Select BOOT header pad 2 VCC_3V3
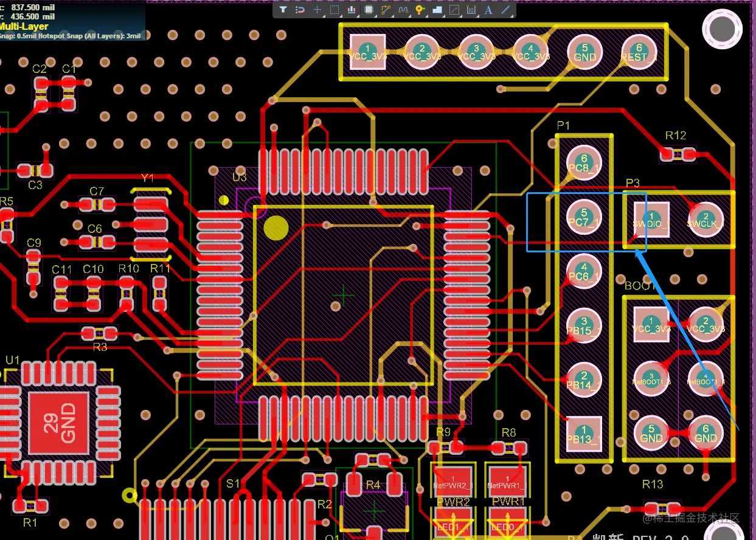This screenshot has width=756, height=540. coord(706,324)
